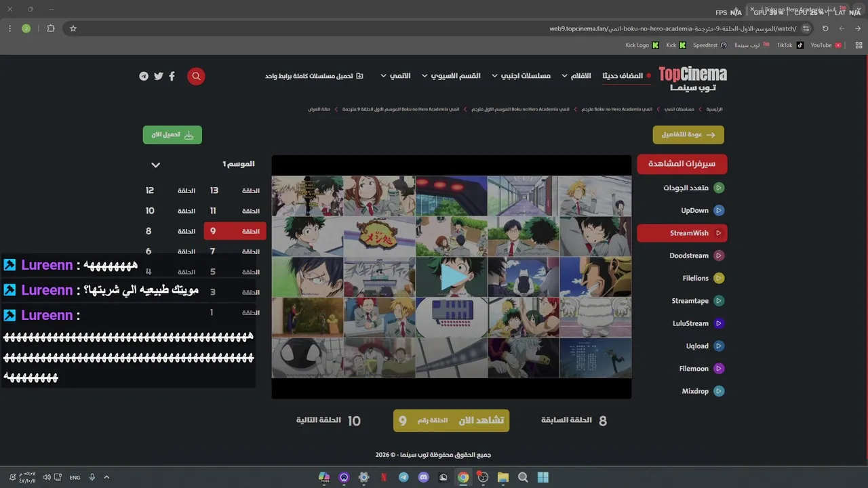Screen dimensions: 868x488
Task: Expand the الافلام menu
Action: tap(576, 76)
